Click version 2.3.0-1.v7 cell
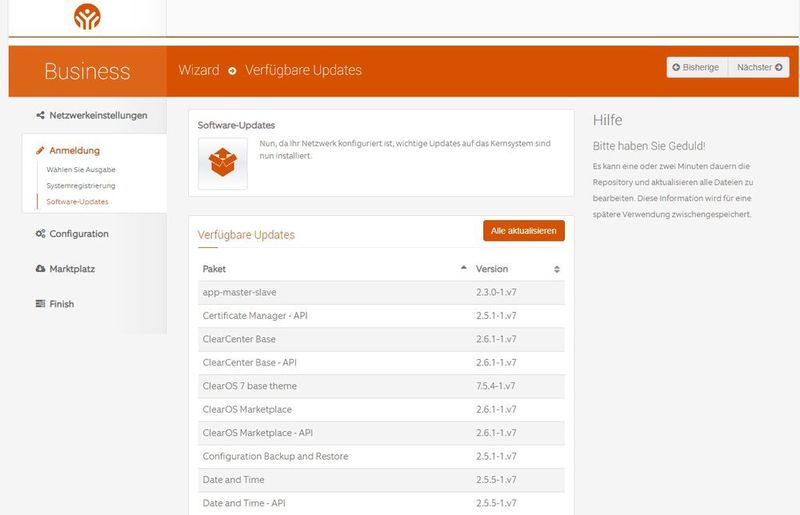The image size is (800, 515). [x=496, y=292]
